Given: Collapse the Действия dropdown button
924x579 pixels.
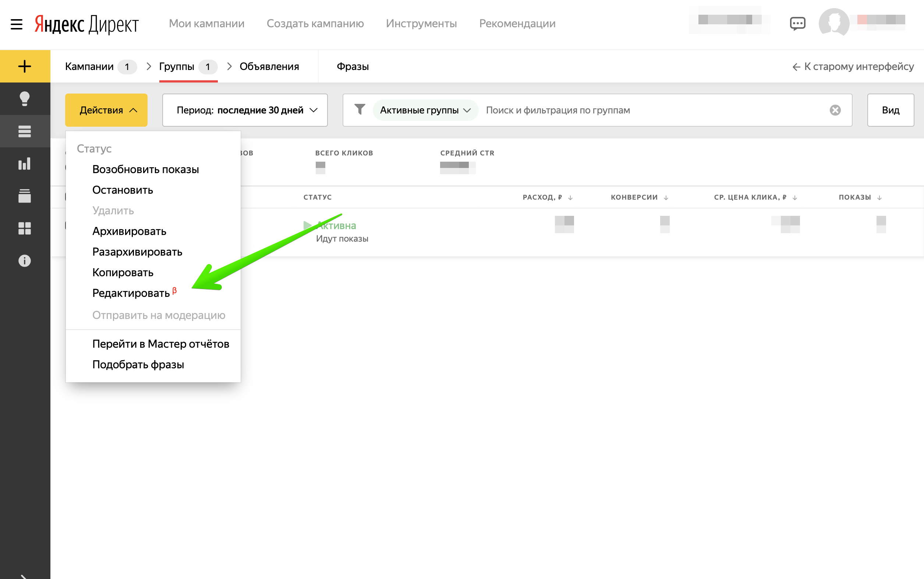Looking at the screenshot, I should pyautogui.click(x=106, y=110).
